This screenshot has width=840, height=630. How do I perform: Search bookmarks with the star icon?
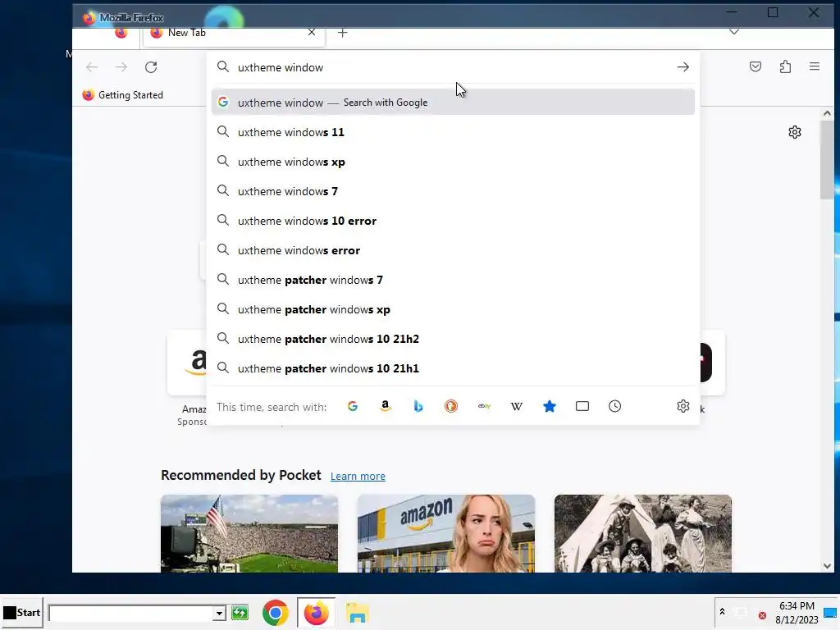(x=549, y=406)
